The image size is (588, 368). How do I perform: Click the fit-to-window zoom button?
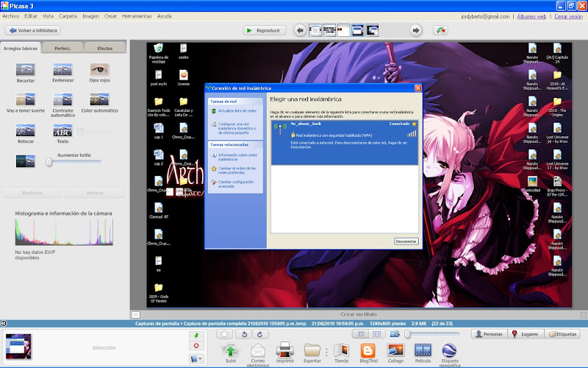pyautogui.click(x=361, y=334)
